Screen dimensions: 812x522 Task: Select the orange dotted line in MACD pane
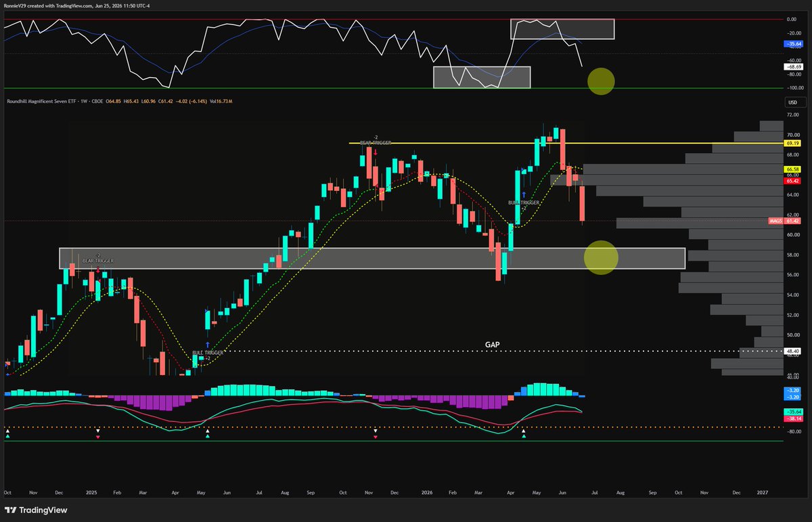coord(392,427)
